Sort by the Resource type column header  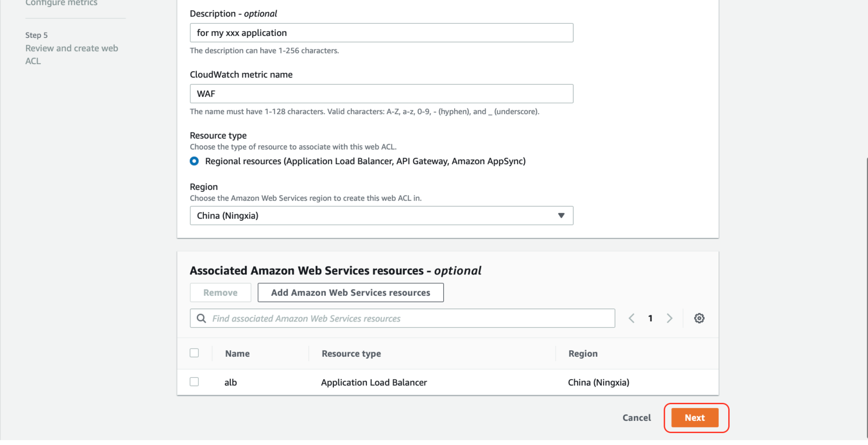(x=351, y=353)
